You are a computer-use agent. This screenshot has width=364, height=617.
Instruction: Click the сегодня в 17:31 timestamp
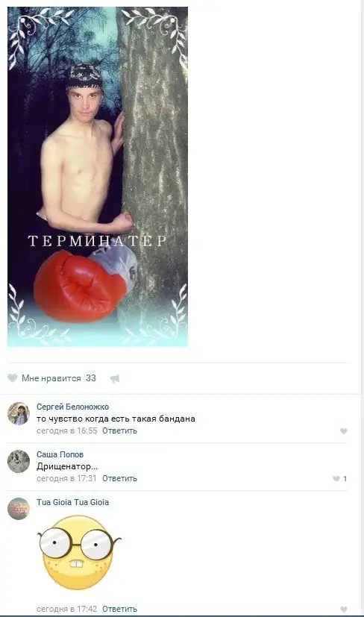pyautogui.click(x=66, y=478)
